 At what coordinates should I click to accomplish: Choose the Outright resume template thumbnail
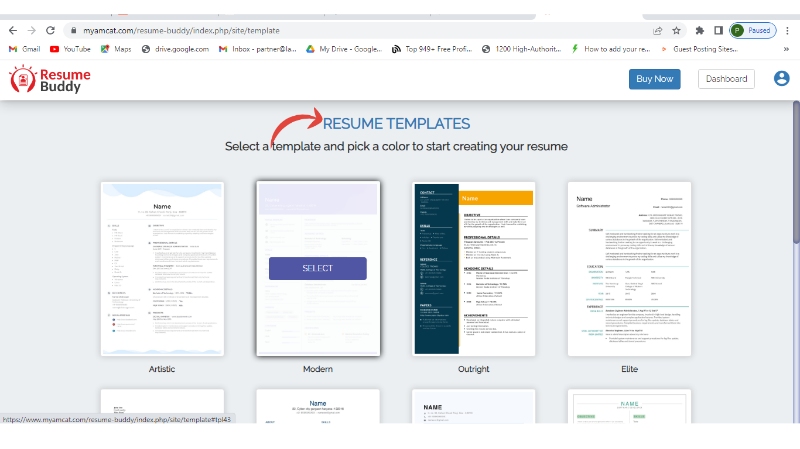[473, 268]
